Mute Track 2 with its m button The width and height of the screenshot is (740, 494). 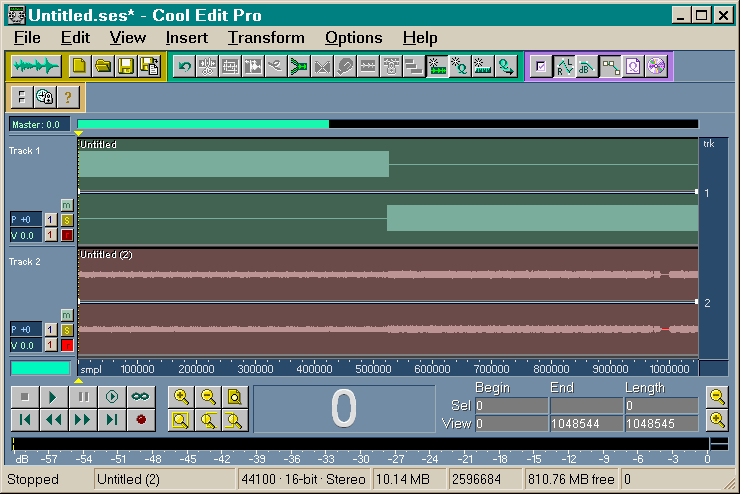click(x=67, y=315)
